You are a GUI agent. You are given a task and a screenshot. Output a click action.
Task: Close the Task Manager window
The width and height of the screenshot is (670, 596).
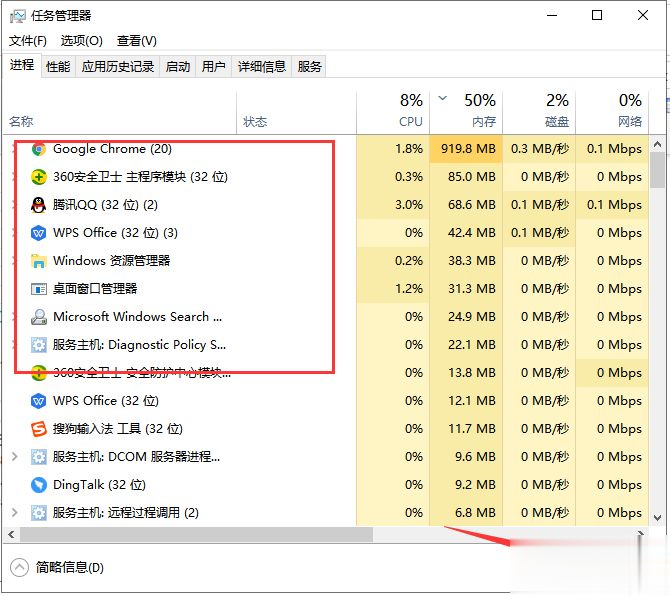point(643,15)
